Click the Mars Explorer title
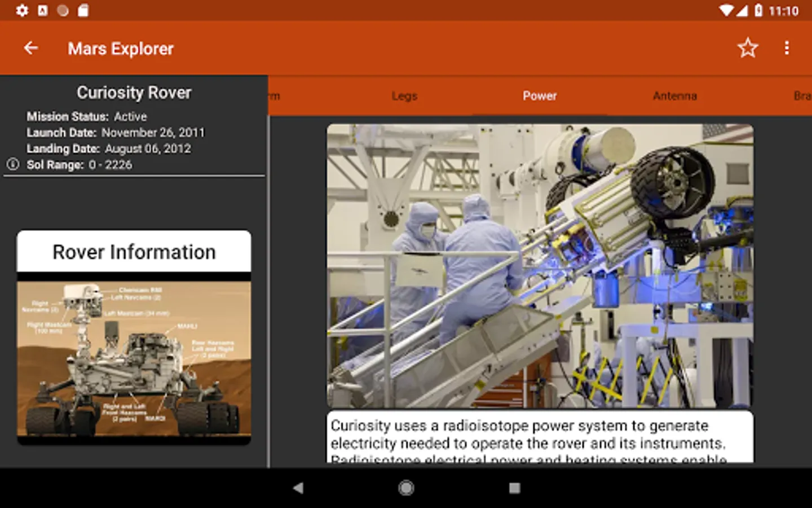812x508 pixels. (121, 49)
